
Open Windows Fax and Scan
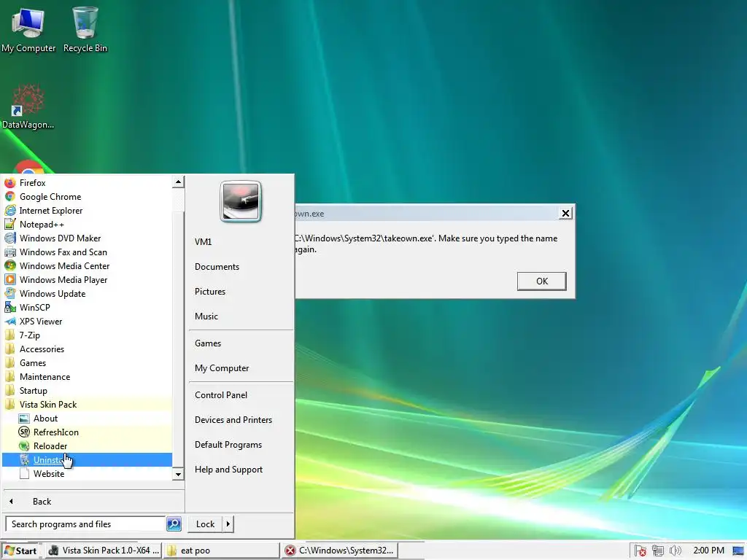88,252
